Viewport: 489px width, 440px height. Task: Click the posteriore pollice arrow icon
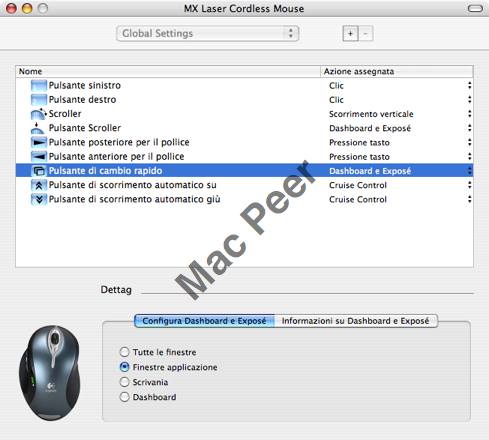pos(39,142)
